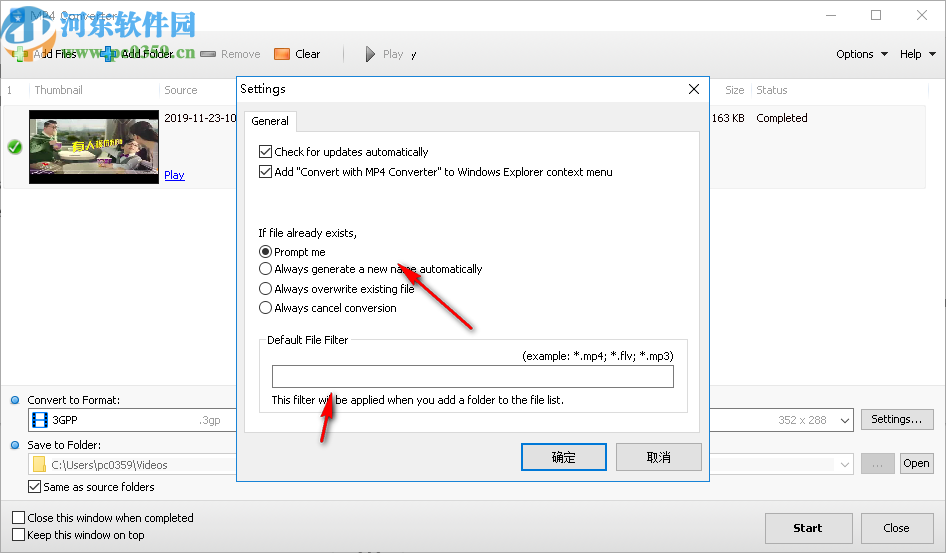Image resolution: width=946 pixels, height=553 pixels.
Task: Select Always cancel conversion
Action: point(265,308)
